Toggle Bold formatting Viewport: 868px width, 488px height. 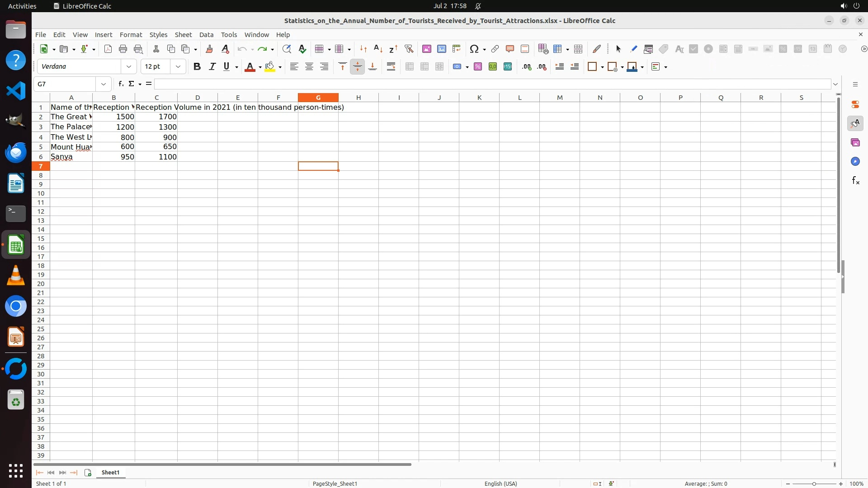(x=197, y=67)
